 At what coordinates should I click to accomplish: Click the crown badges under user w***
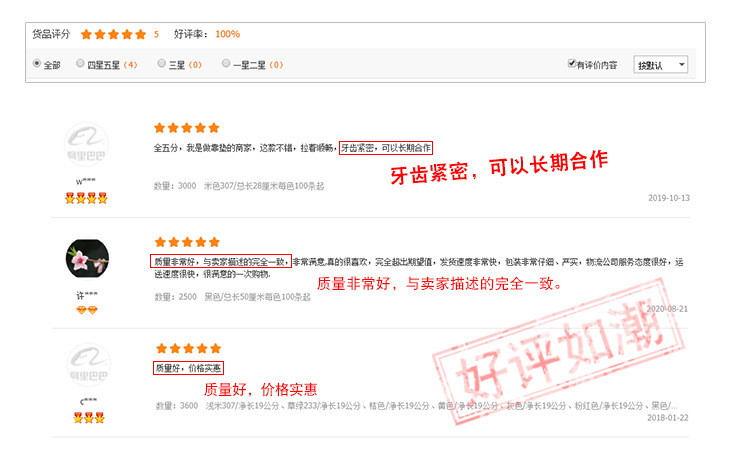click(86, 198)
